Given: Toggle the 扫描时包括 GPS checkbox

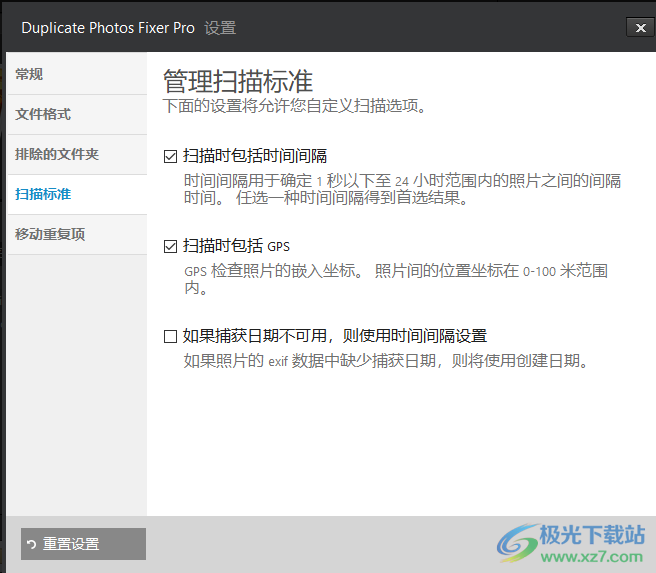Looking at the screenshot, I should (170, 246).
